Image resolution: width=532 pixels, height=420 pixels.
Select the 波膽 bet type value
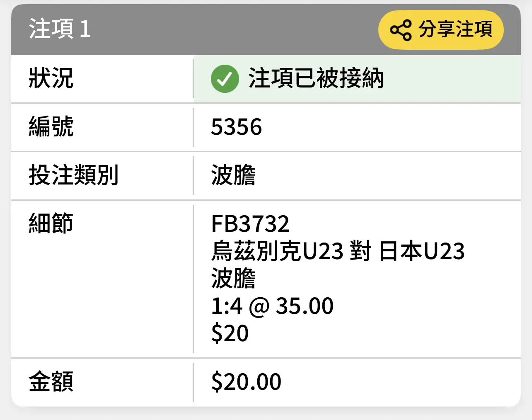(233, 175)
